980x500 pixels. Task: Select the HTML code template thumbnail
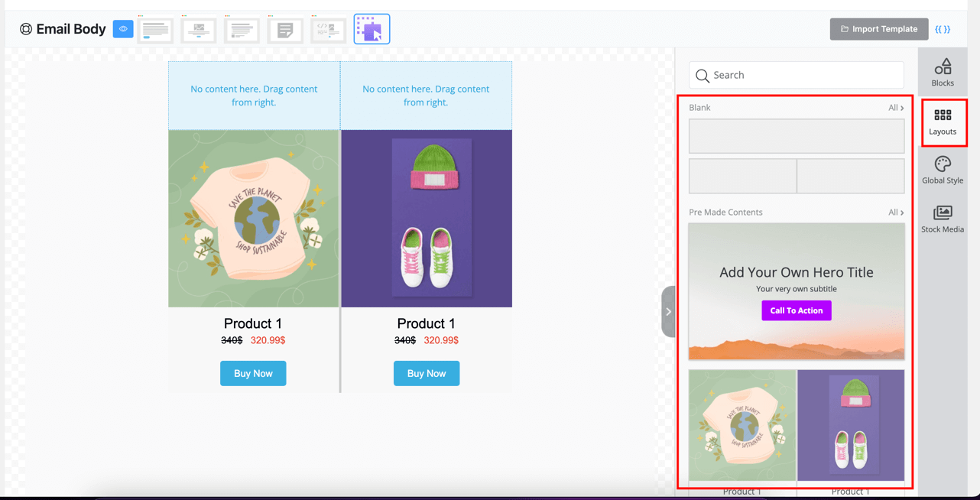[x=329, y=30]
